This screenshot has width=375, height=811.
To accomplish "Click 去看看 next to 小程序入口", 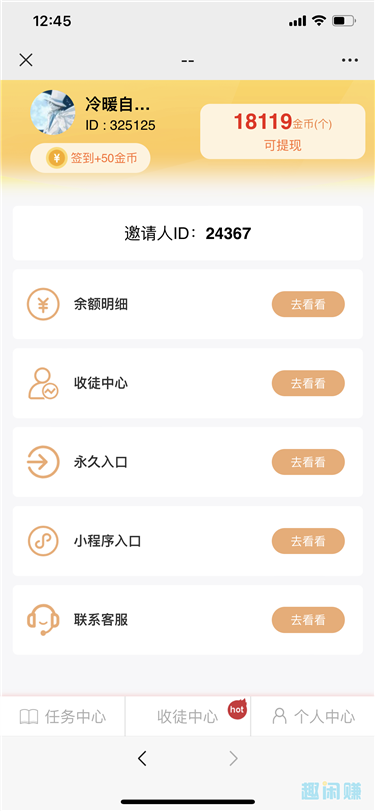I will (308, 541).
